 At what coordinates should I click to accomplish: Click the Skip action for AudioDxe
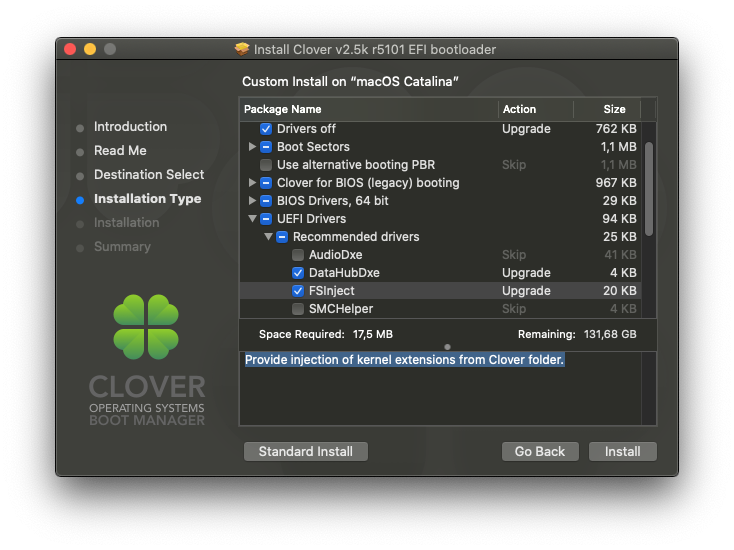click(x=514, y=255)
